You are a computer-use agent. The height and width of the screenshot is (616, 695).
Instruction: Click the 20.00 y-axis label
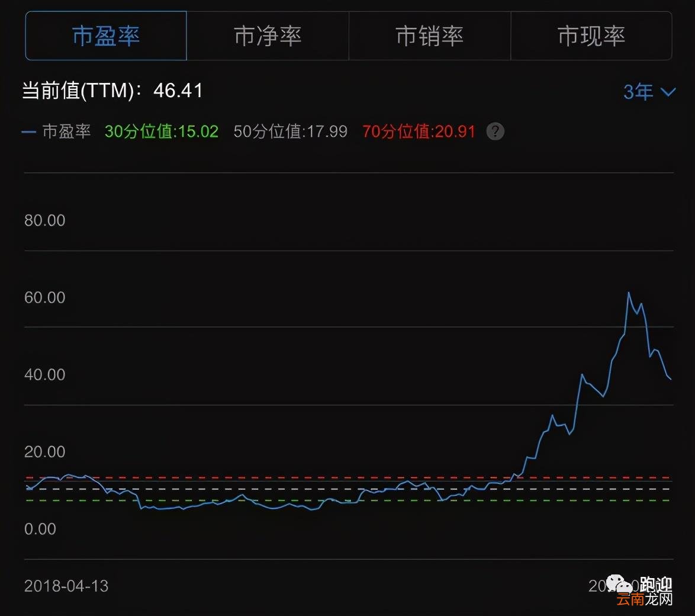[45, 452]
